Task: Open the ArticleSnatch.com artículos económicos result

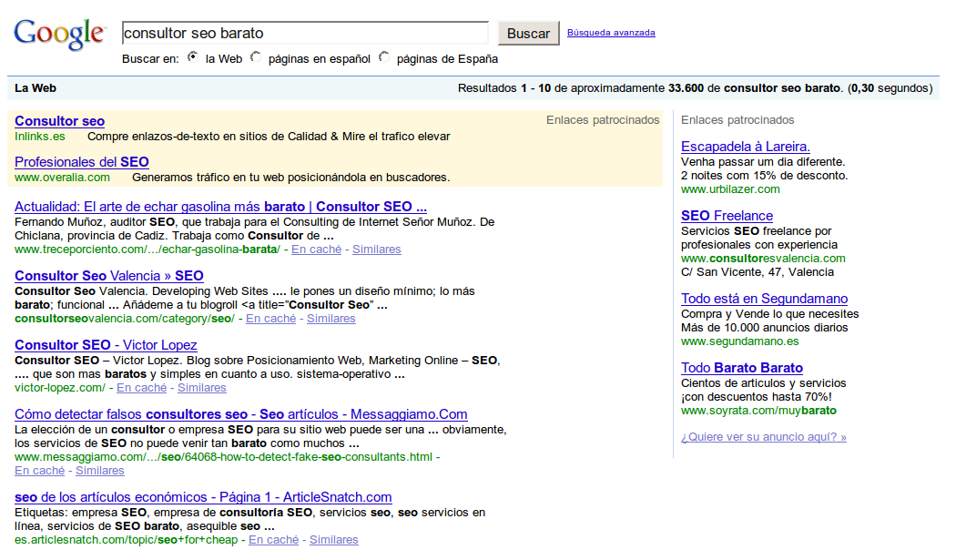Action: [203, 497]
